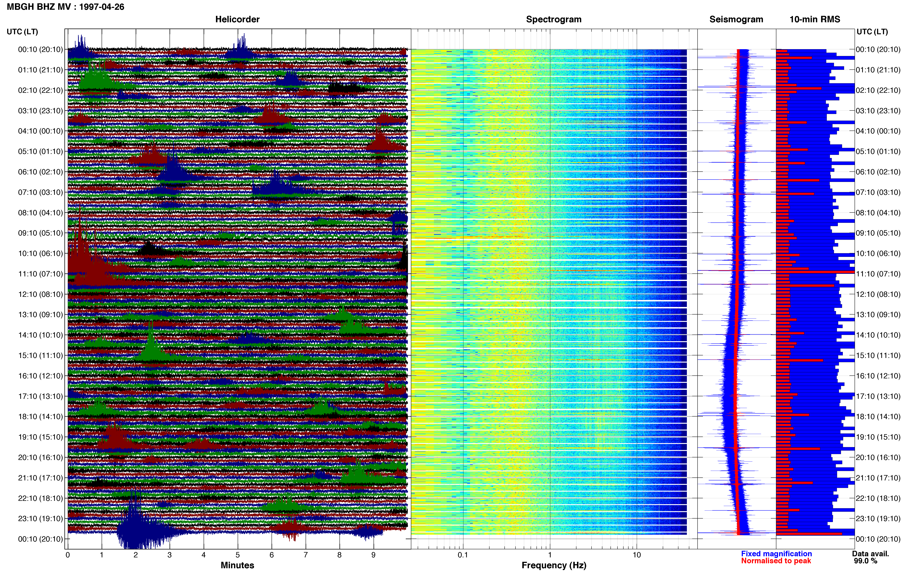Click the 'Fixed magnification' legend text

[x=777, y=554]
